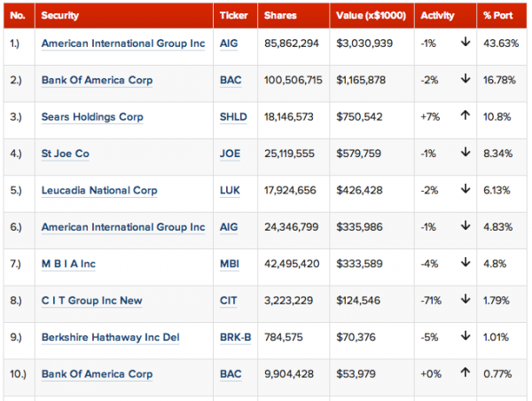Viewport: 532px width, 401px height.
Task: Open the Sears Holdings Corp security link
Action: tap(92, 117)
